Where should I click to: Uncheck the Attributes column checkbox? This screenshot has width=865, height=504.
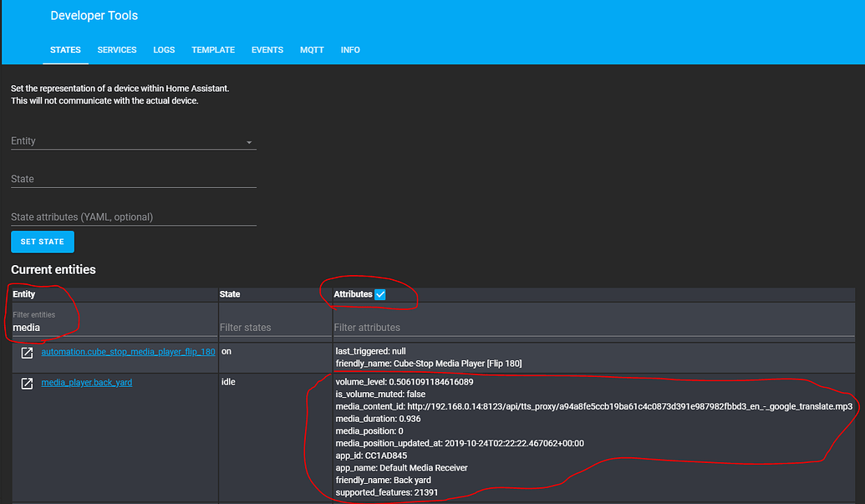coord(380,294)
